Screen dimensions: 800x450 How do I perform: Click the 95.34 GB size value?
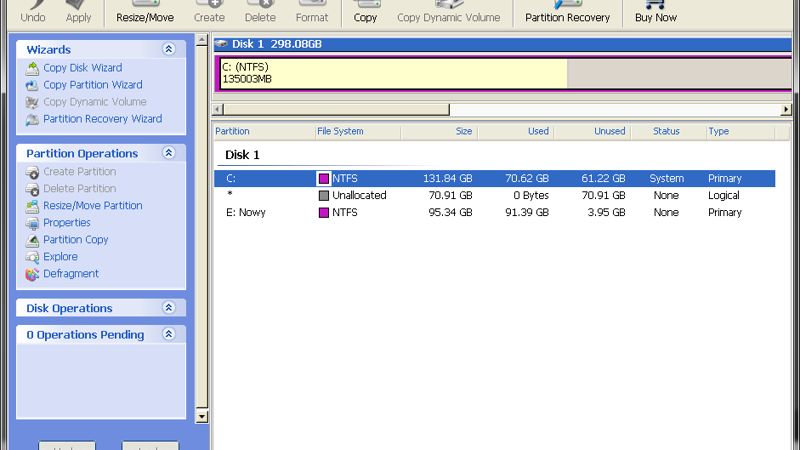click(x=451, y=212)
